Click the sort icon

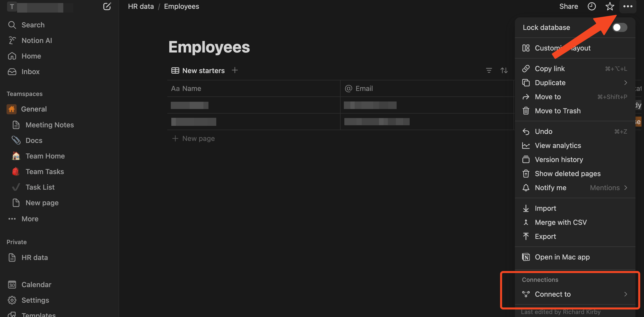click(x=504, y=70)
